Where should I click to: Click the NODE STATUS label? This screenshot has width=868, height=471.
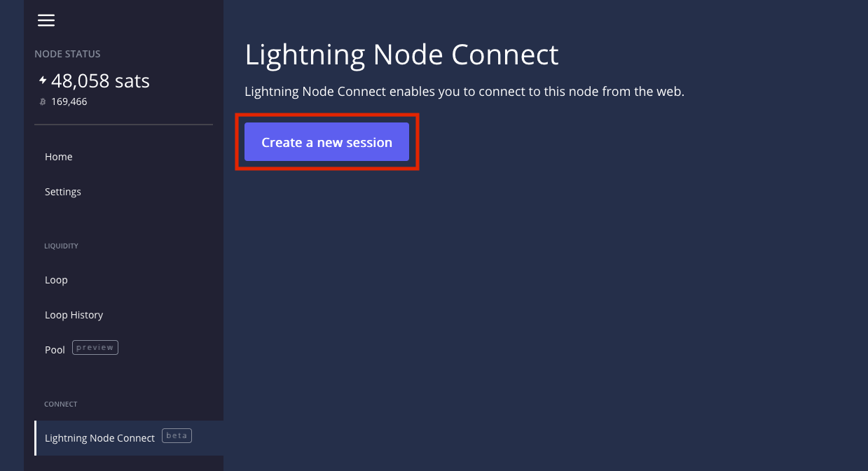pyautogui.click(x=67, y=54)
